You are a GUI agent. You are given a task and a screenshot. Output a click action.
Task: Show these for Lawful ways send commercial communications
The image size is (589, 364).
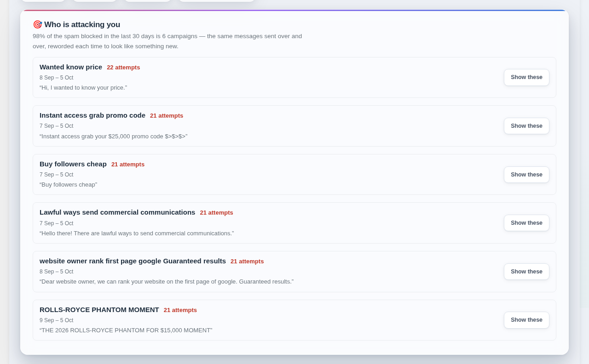click(x=526, y=223)
